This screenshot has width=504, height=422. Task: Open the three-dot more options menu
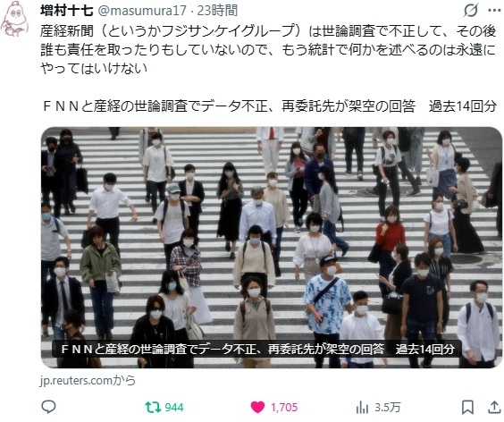(x=494, y=11)
